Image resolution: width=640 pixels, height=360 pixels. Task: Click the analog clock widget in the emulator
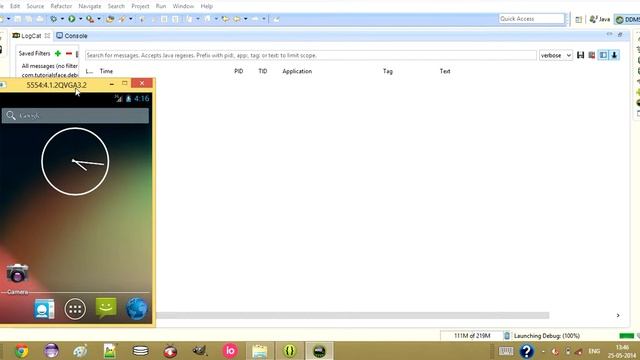[x=75, y=162]
